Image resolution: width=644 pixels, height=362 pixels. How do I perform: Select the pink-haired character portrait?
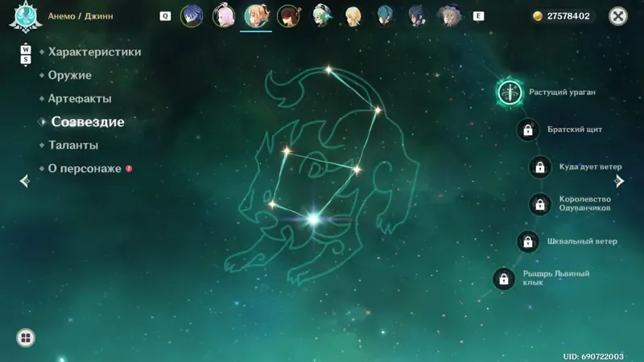pyautogui.click(x=224, y=16)
